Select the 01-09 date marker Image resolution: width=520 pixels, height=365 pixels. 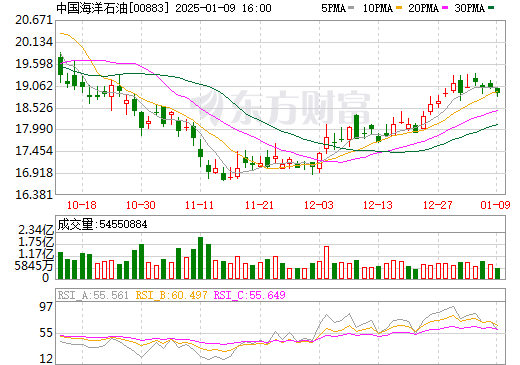pyautogui.click(x=495, y=205)
